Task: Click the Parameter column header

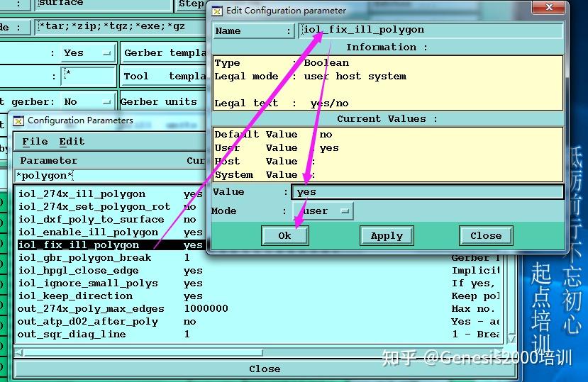Action: click(x=49, y=160)
